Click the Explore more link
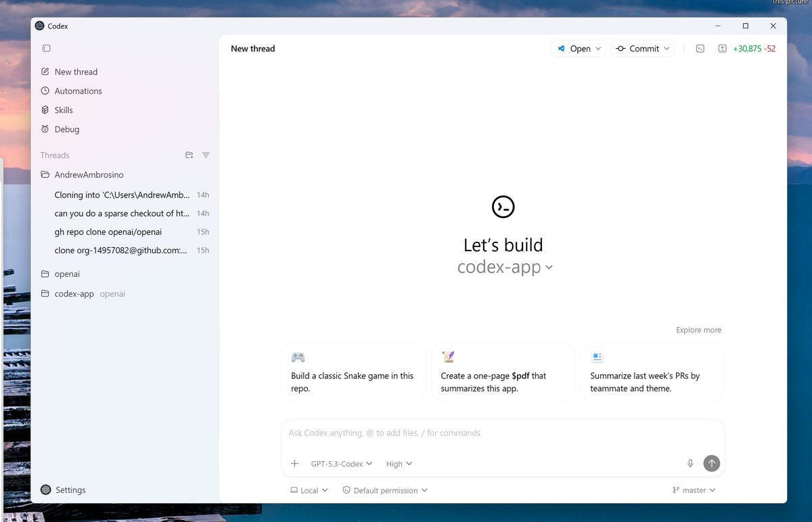812x522 pixels. (698, 330)
